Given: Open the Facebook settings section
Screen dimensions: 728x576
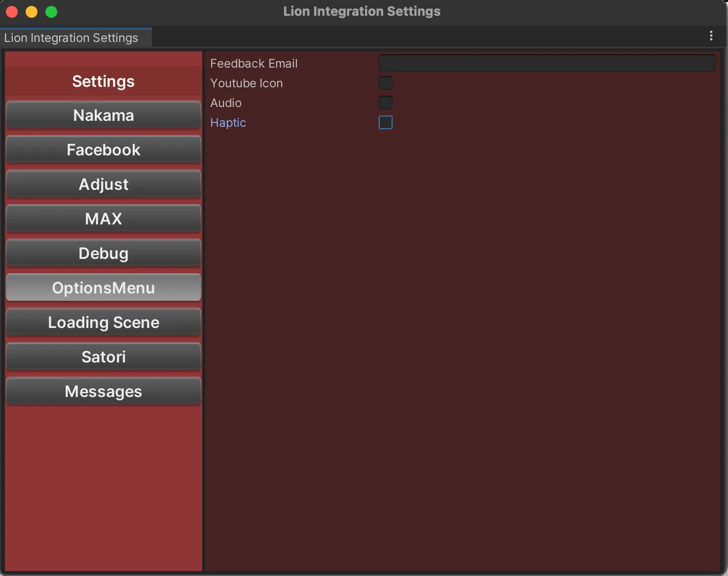Looking at the screenshot, I should point(104,150).
